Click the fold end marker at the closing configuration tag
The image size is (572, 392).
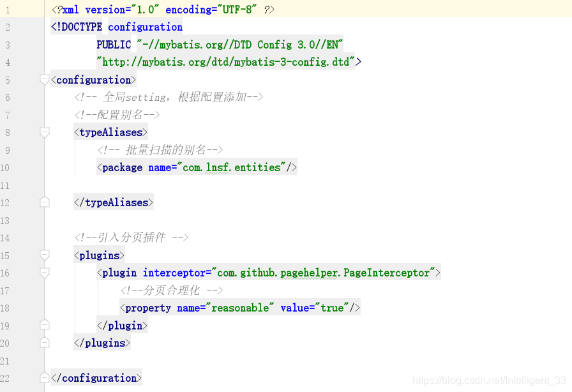(44, 377)
